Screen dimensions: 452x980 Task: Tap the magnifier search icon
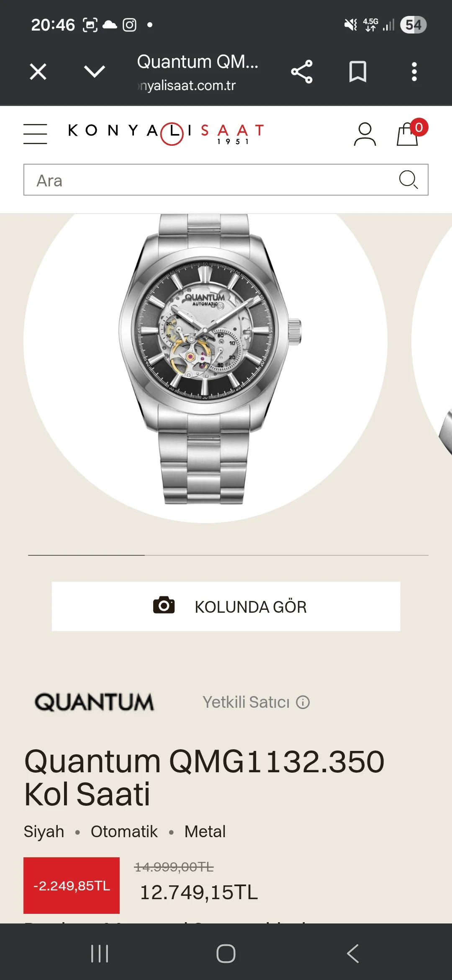pyautogui.click(x=408, y=180)
